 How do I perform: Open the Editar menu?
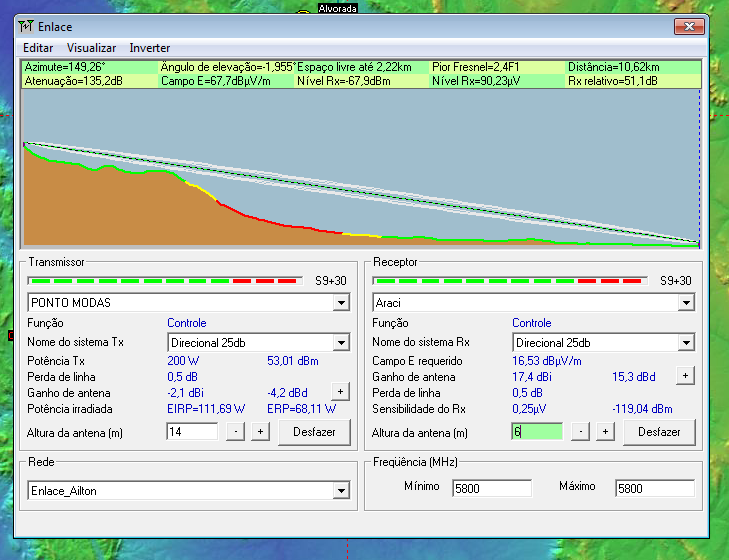[x=38, y=48]
